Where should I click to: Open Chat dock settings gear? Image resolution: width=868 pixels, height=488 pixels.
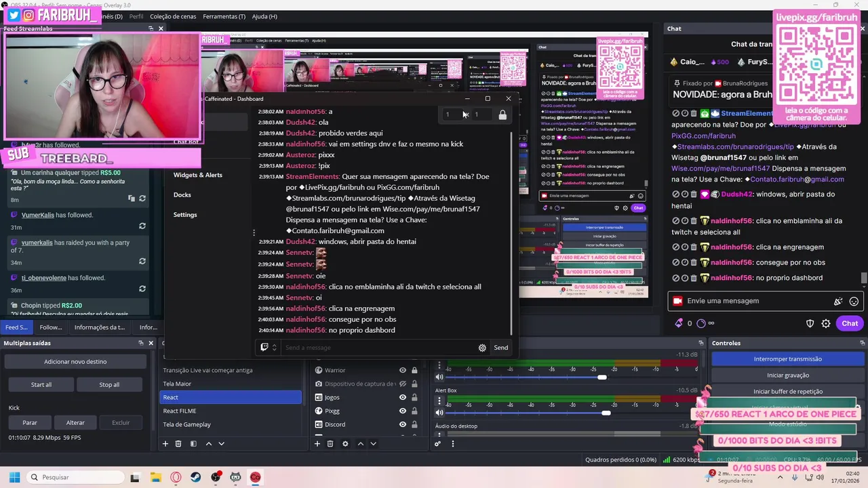coord(826,323)
